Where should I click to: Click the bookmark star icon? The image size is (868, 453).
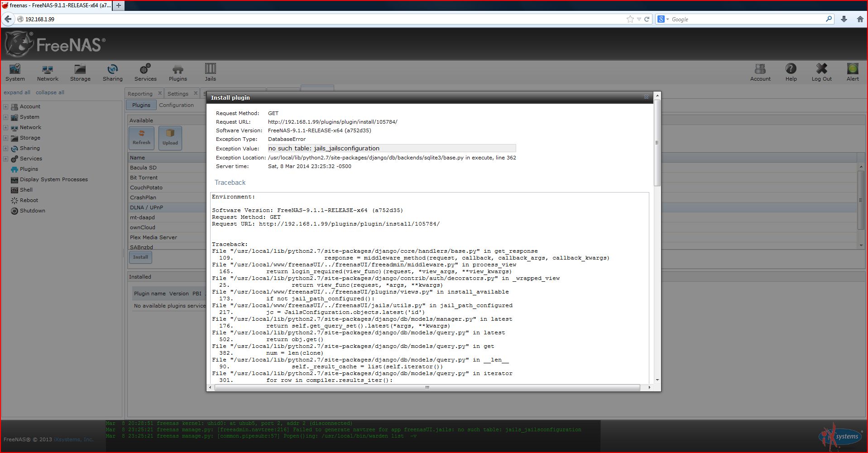coord(630,19)
